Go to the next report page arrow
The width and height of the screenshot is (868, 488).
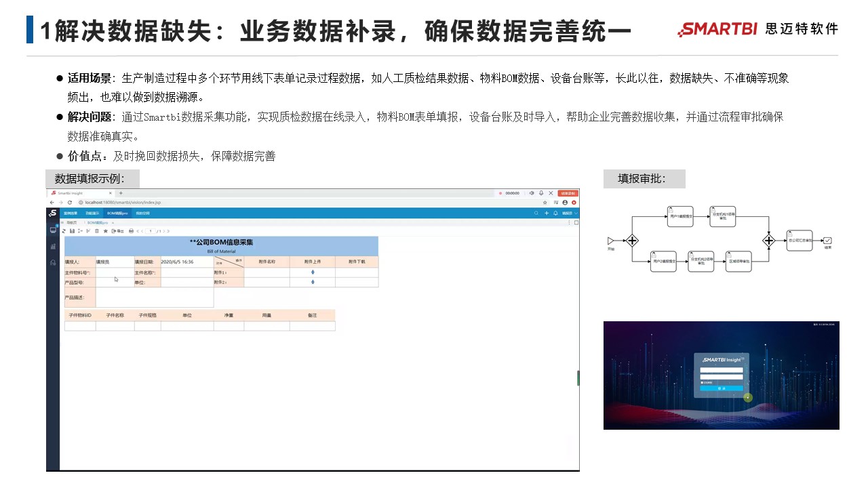click(165, 231)
